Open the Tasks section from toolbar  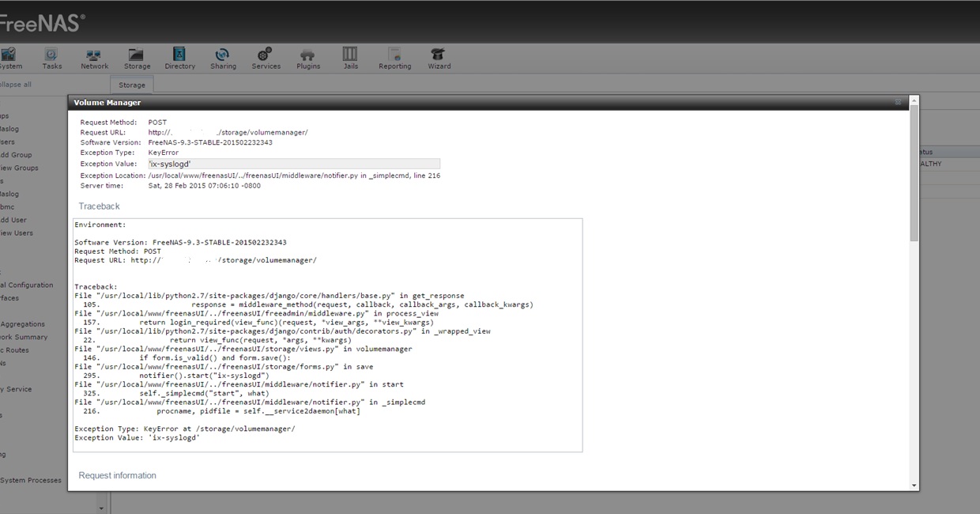pos(51,59)
